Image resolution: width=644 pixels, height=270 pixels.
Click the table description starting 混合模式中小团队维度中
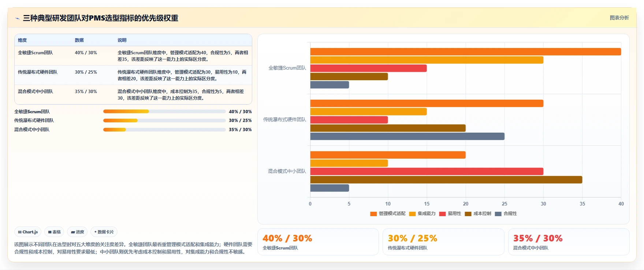point(183,95)
